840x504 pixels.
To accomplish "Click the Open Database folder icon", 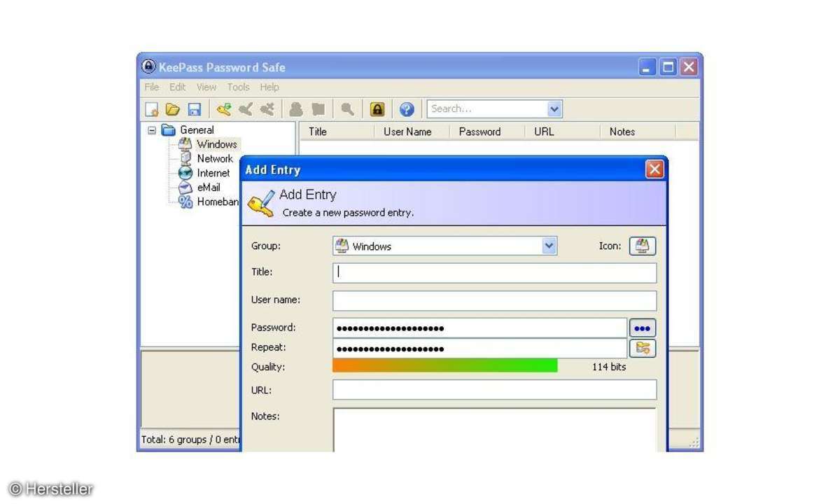I will click(x=172, y=109).
